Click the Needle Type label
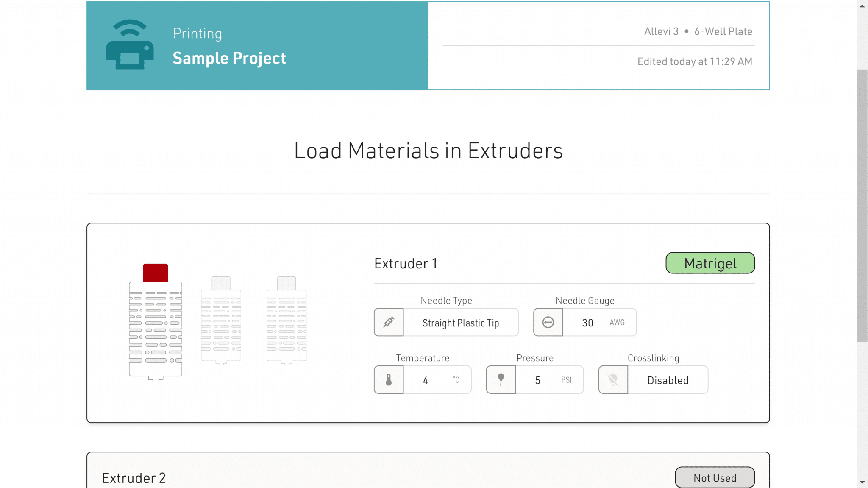The width and height of the screenshot is (868, 488). [446, 301]
